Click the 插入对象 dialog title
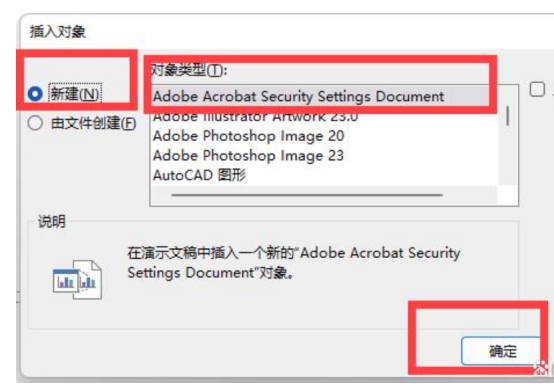The image size is (554, 384). [x=58, y=32]
